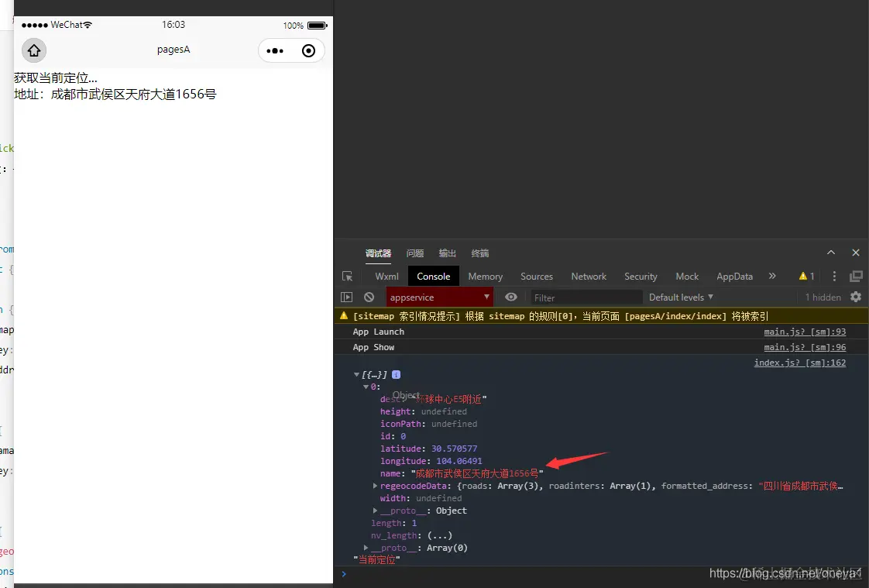Click the yellow warning count badge
This screenshot has width=869, height=588.
click(806, 276)
